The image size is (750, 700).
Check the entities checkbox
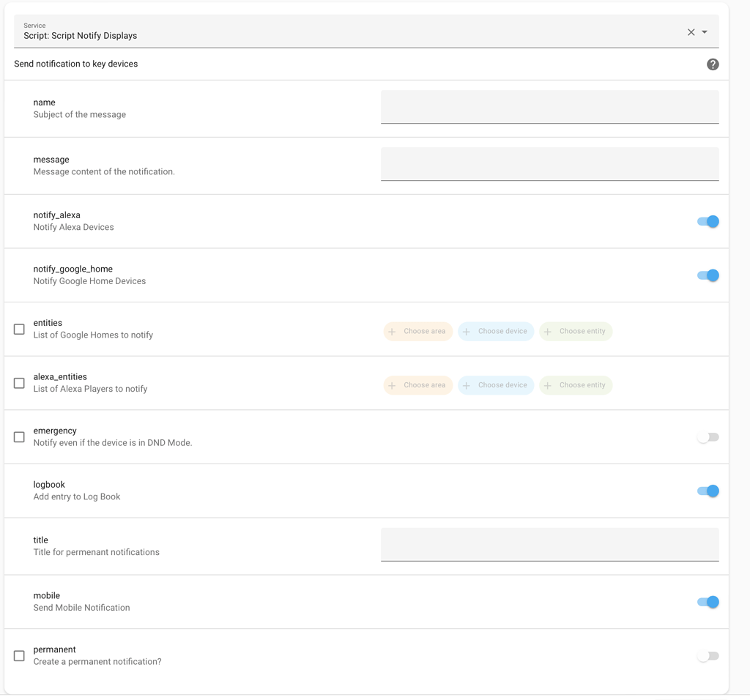pyautogui.click(x=19, y=329)
